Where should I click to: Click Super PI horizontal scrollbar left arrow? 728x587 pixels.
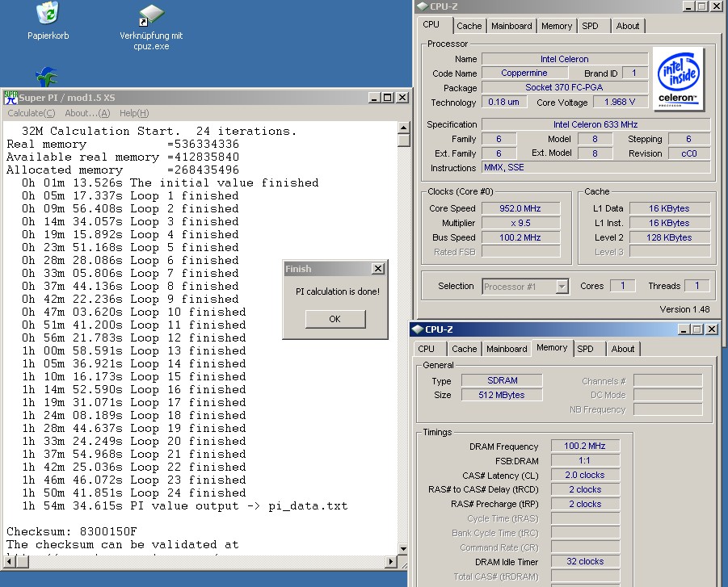[x=9, y=562]
